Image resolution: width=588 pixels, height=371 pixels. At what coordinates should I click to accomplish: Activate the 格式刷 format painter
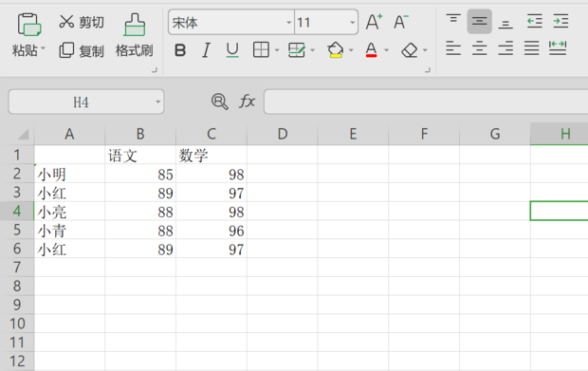coord(135,36)
